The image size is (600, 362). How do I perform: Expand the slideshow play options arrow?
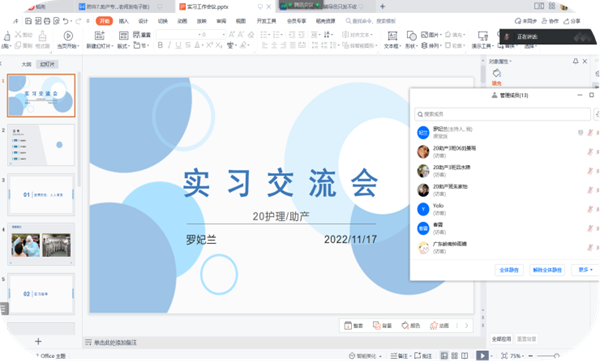[x=491, y=356]
